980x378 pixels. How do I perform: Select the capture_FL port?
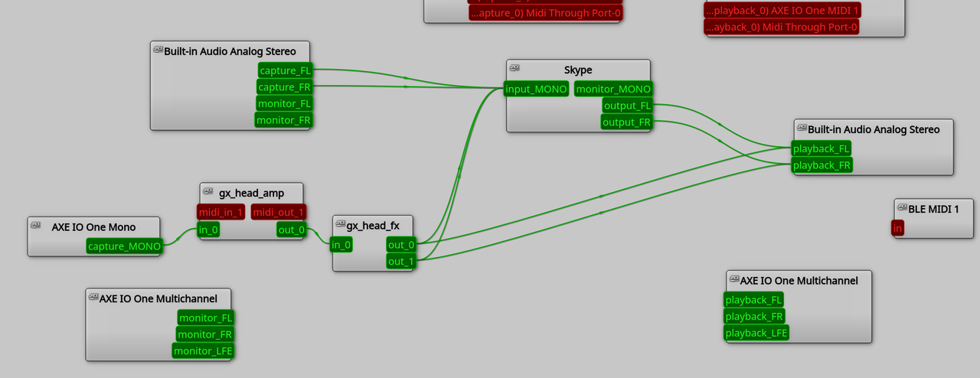285,70
